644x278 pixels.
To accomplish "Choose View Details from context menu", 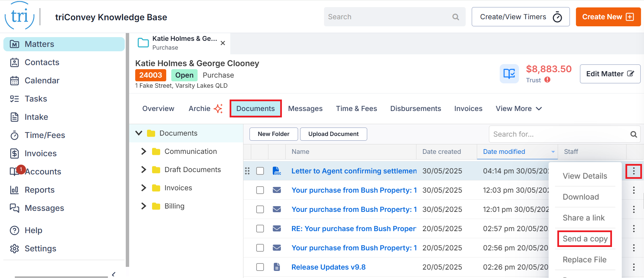I will 585,176.
